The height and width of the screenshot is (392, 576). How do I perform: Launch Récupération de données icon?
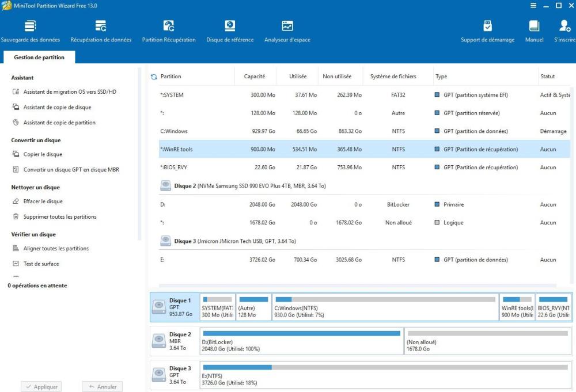101,32
